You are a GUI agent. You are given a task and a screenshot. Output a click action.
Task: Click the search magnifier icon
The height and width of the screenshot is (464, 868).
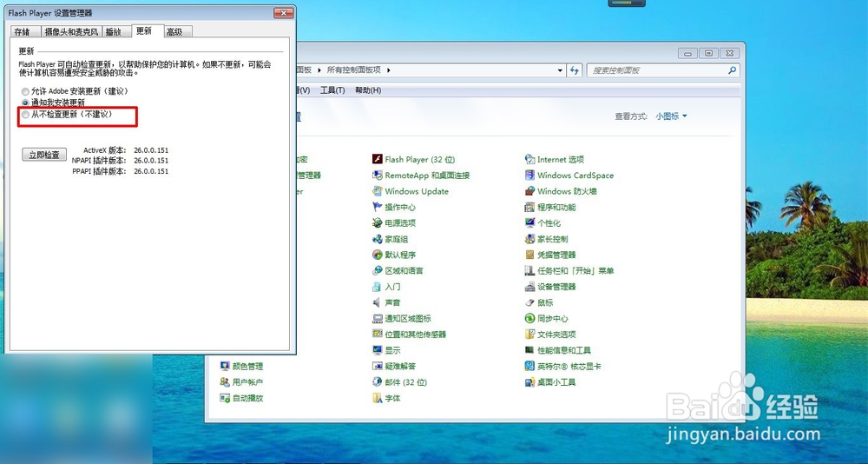click(x=733, y=70)
